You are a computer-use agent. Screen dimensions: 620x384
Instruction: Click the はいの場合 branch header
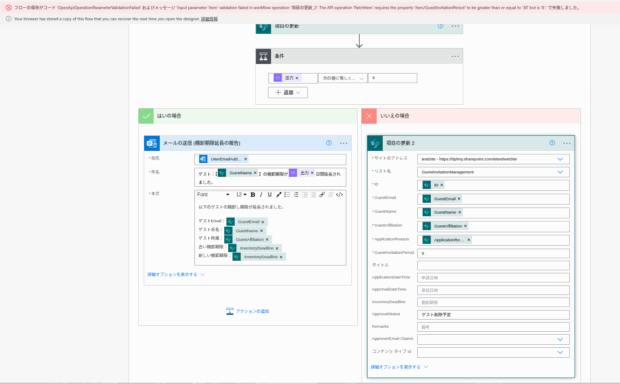point(248,116)
